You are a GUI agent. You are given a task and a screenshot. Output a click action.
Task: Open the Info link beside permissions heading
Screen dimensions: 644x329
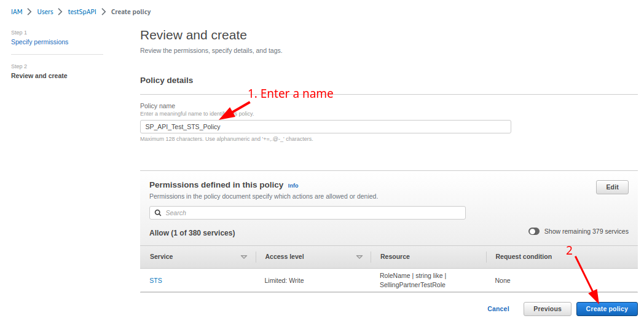coord(293,186)
